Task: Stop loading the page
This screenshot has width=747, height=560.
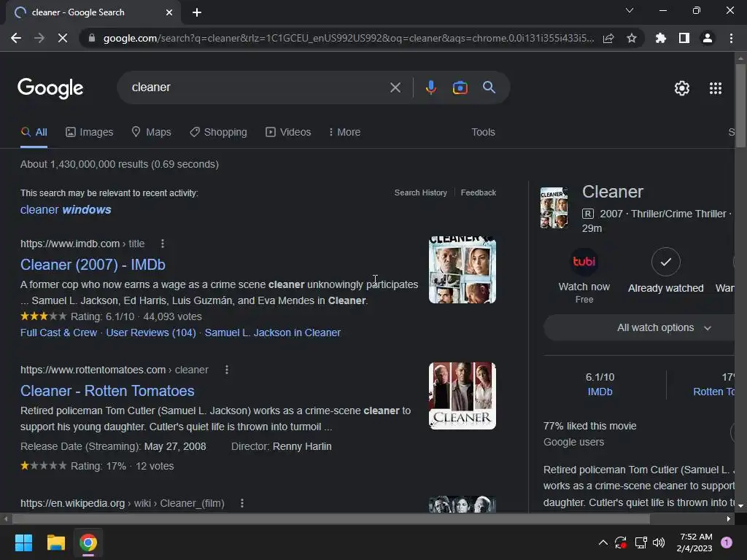Action: pos(63,38)
